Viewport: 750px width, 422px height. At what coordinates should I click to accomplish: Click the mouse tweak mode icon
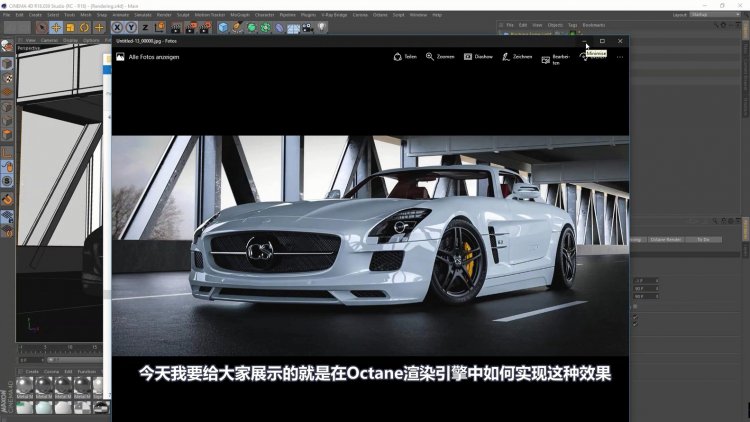pyautogui.click(x=7, y=167)
